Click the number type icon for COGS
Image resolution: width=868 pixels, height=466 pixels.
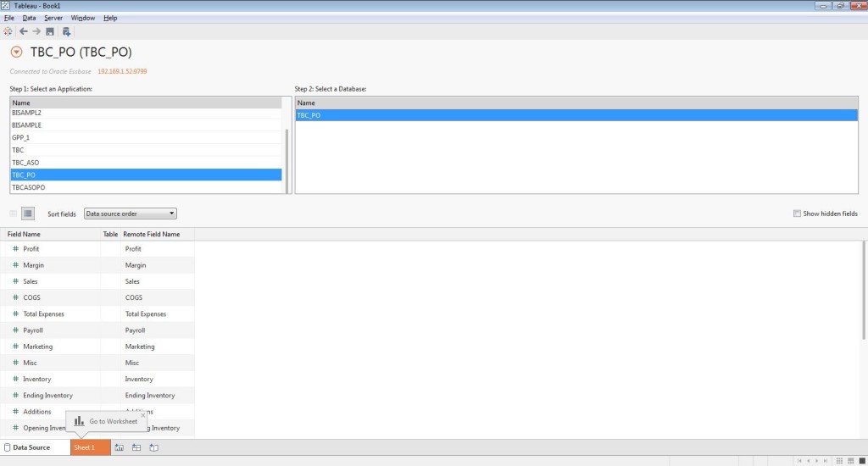pyautogui.click(x=15, y=297)
